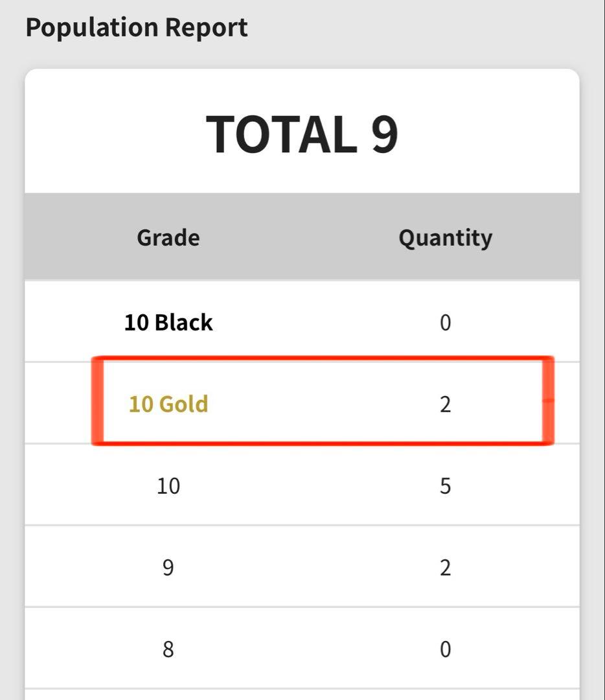Screen dimensions: 605x700
Task: Click the red highlight box's thick left edge
Action: [98, 401]
